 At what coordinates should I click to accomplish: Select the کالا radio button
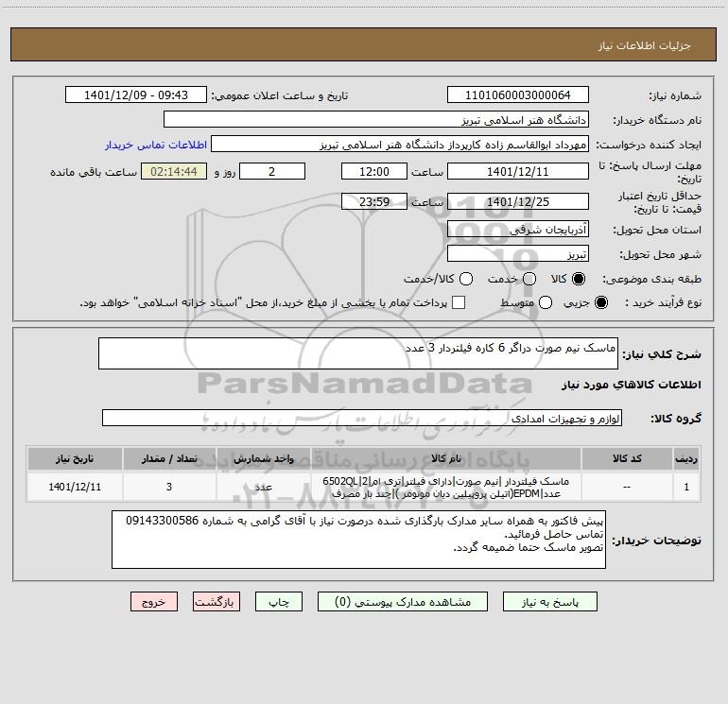[x=579, y=279]
